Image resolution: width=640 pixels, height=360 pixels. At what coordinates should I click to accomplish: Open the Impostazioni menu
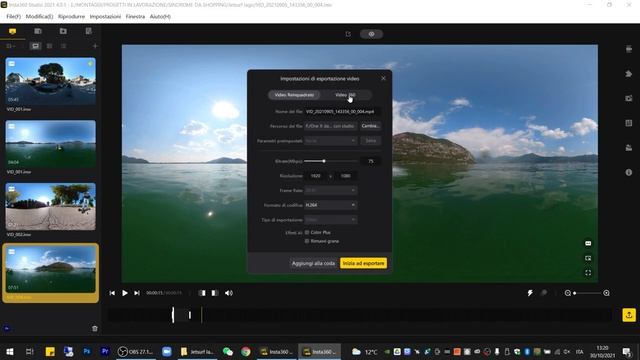pyautogui.click(x=105, y=17)
